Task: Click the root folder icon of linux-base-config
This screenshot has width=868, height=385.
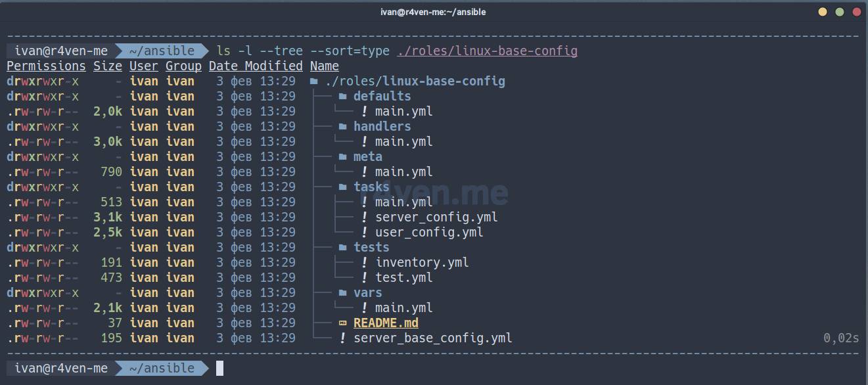Action: [x=313, y=81]
